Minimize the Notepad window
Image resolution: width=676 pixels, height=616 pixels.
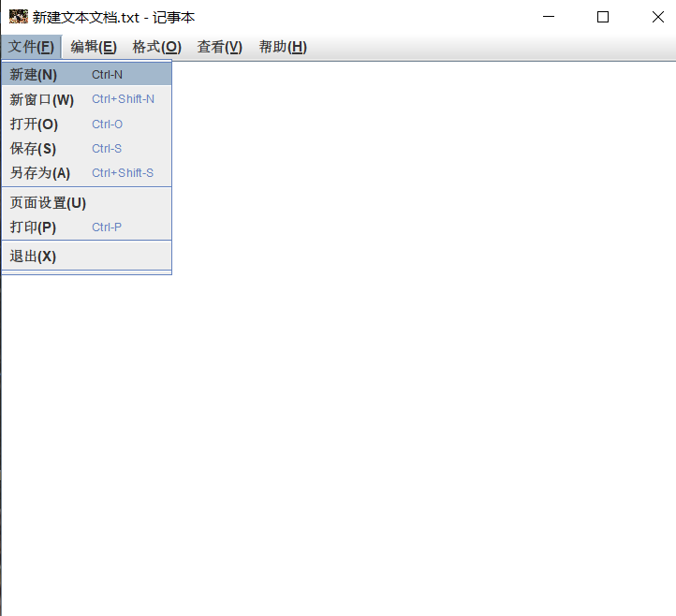pos(549,17)
